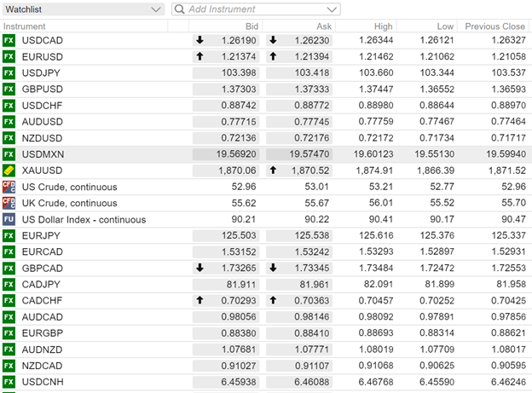Click the magnifier icon in Add Instrument
532x393 pixels.
tap(180, 9)
